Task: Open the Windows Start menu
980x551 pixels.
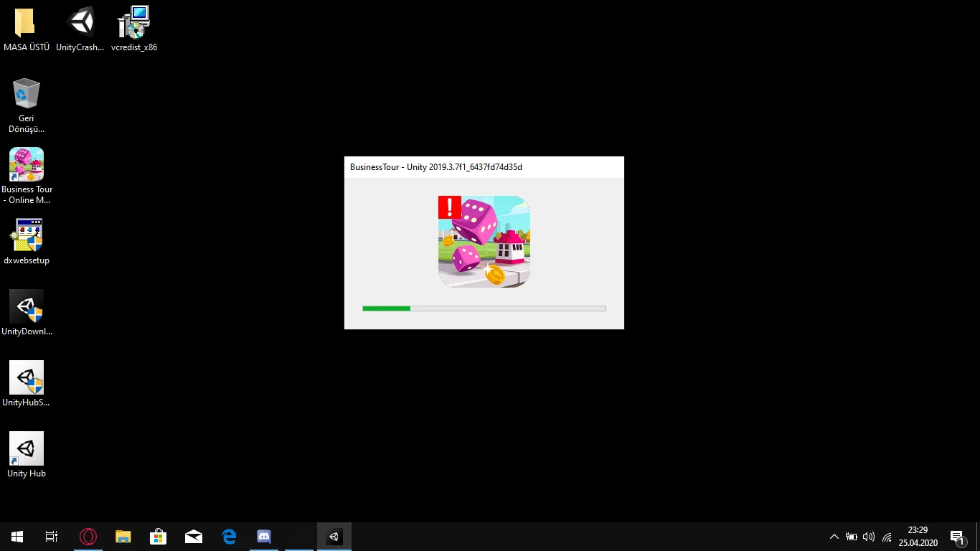Action: pyautogui.click(x=17, y=537)
